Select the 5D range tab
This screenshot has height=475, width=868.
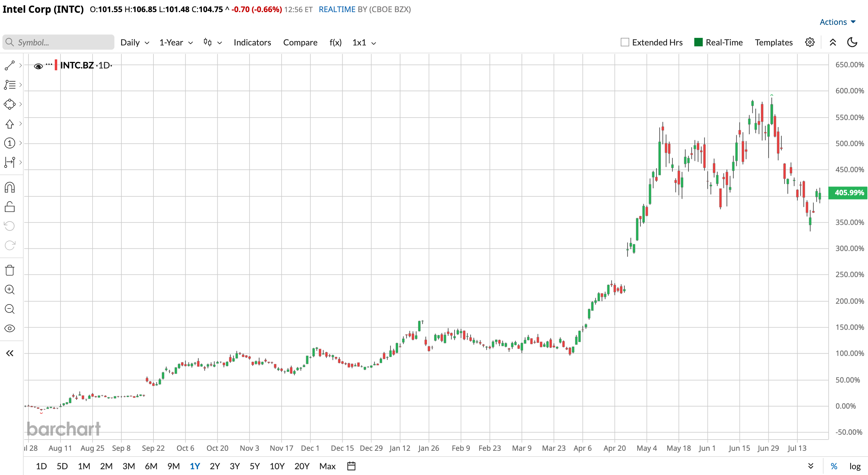point(62,466)
